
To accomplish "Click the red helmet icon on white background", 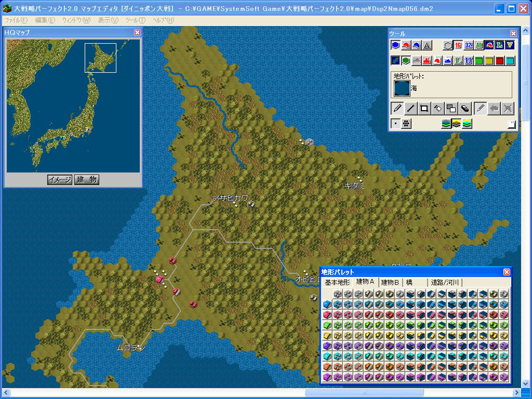I will 437,61.
